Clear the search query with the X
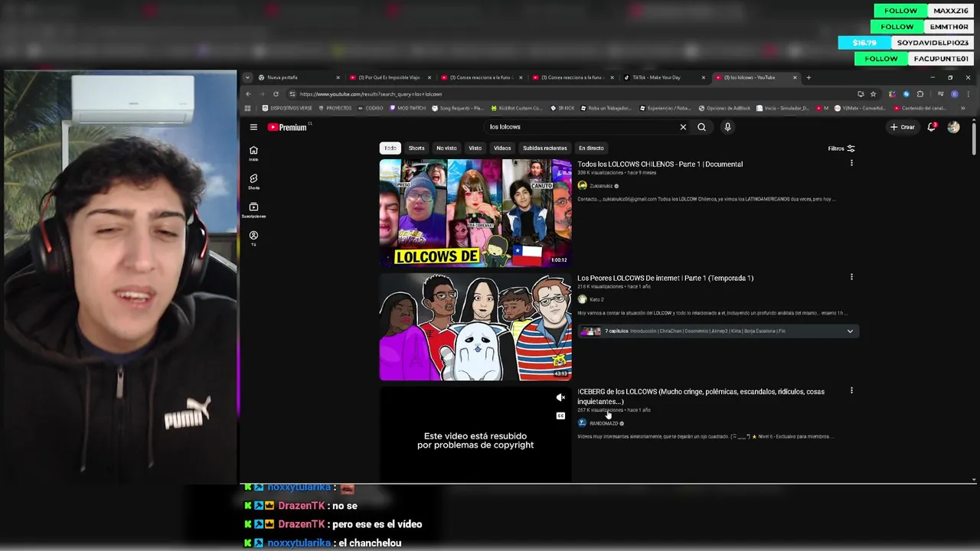Viewport: 980px width, 551px height. [x=683, y=127]
